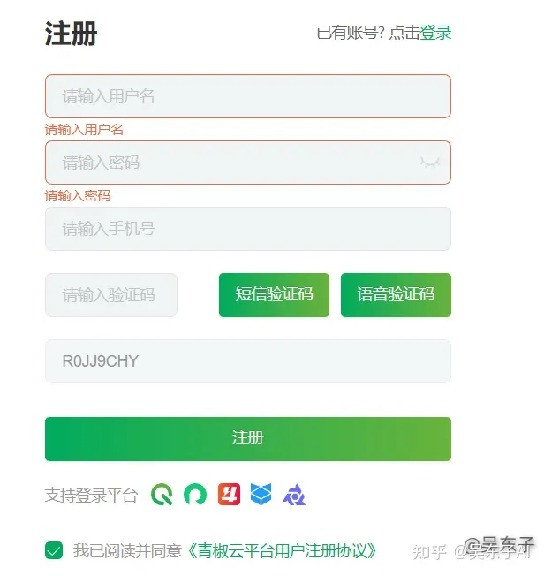Viewport: 546px width, 576px height.
Task: Click the red number 4 platform icon
Action: (x=229, y=494)
